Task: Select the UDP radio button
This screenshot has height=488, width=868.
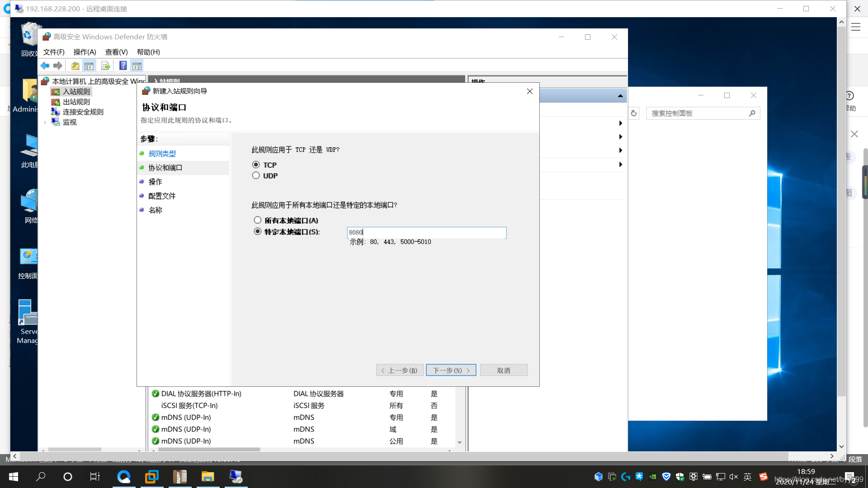Action: [256, 176]
